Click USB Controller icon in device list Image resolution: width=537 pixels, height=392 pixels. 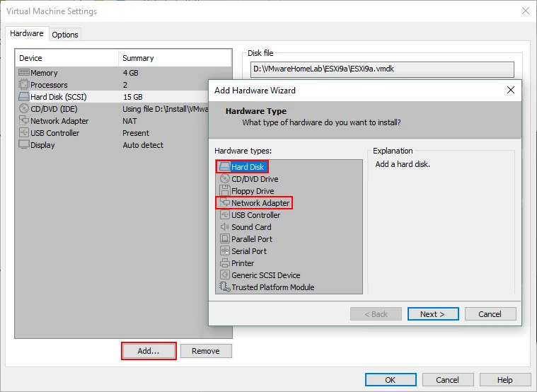point(24,132)
